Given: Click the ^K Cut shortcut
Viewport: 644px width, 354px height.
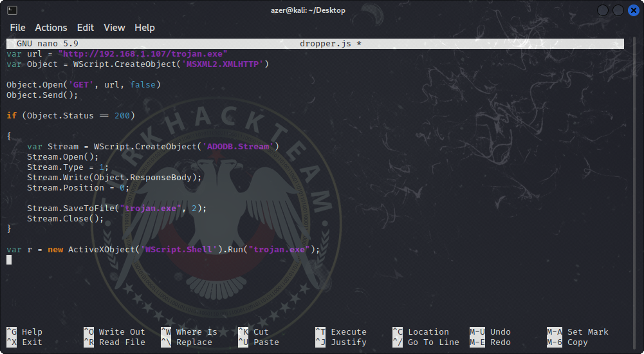Looking at the screenshot, I should pyautogui.click(x=253, y=332).
